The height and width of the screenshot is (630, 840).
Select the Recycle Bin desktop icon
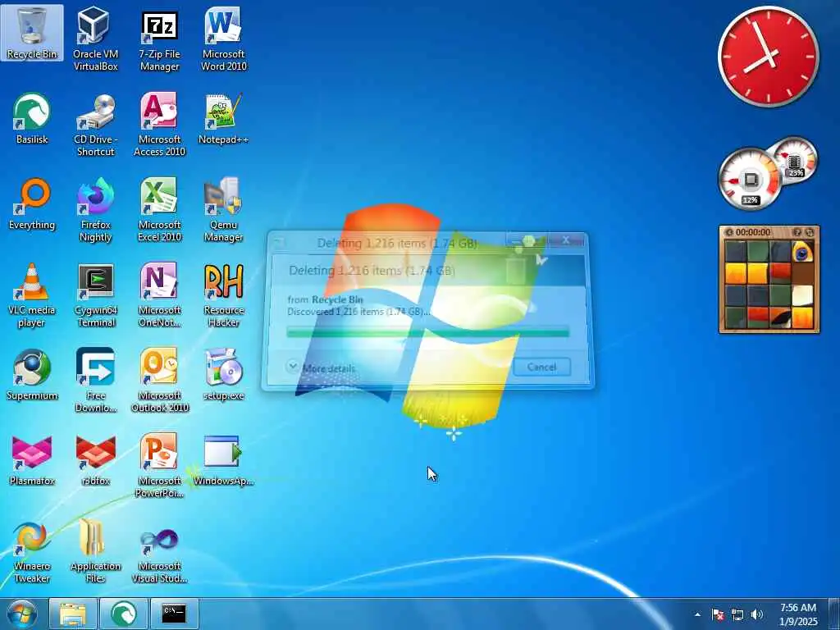(32, 32)
